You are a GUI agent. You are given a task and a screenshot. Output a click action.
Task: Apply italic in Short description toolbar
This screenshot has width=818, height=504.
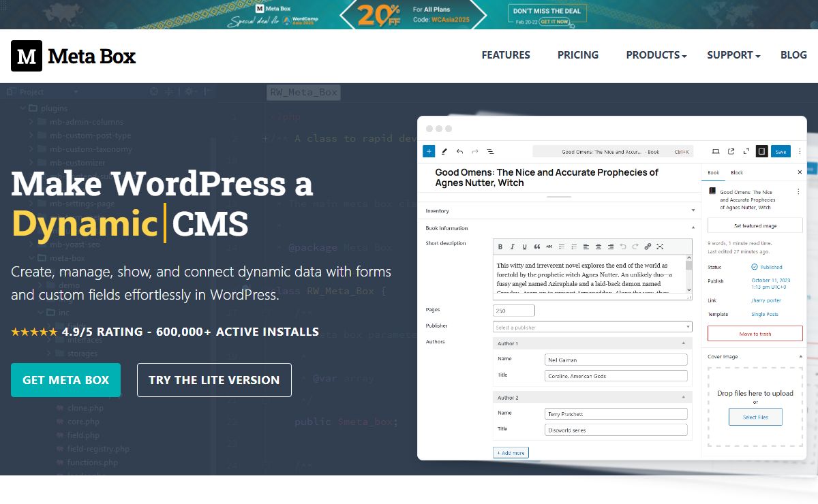(513, 247)
